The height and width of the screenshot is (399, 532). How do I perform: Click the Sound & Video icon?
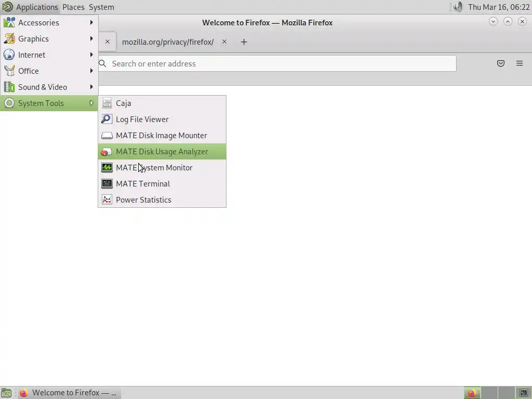point(9,87)
